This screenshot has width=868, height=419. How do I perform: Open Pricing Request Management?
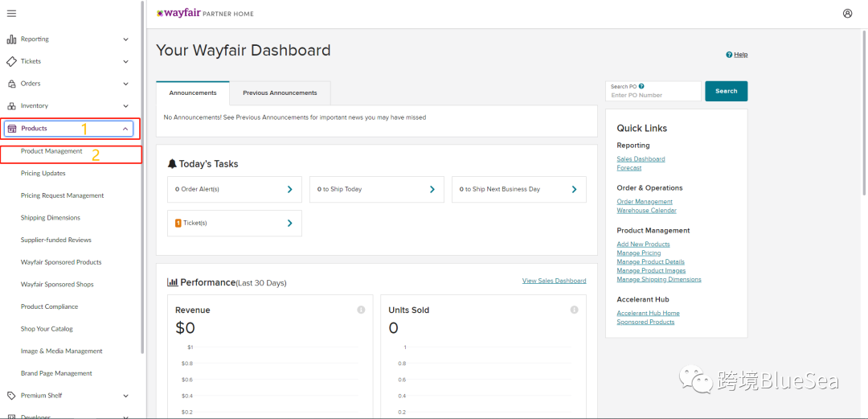click(x=62, y=195)
